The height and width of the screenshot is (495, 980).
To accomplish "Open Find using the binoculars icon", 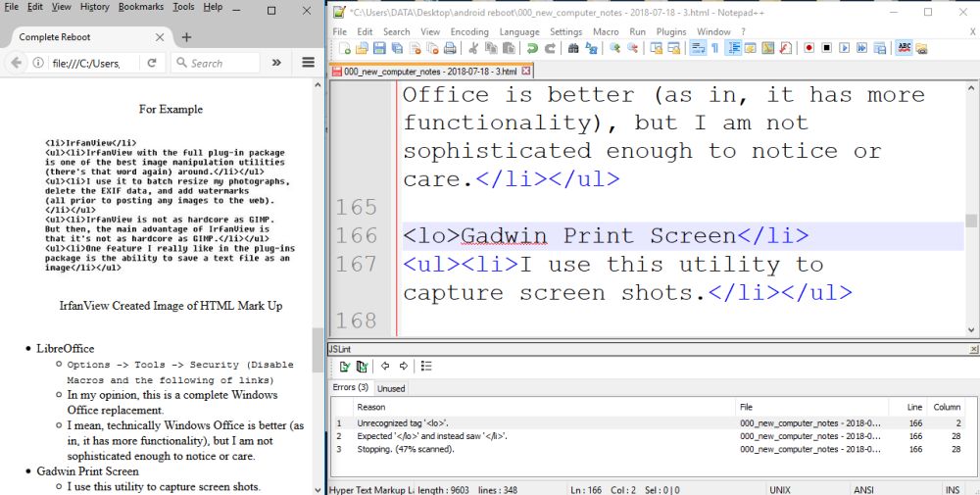I will (x=574, y=48).
